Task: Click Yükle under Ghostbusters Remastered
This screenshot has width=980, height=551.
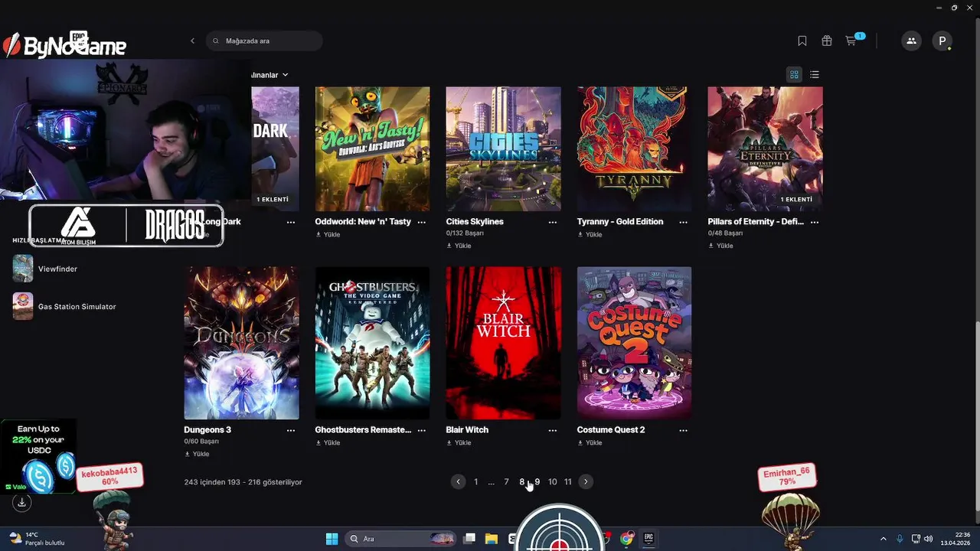Action: pos(328,442)
